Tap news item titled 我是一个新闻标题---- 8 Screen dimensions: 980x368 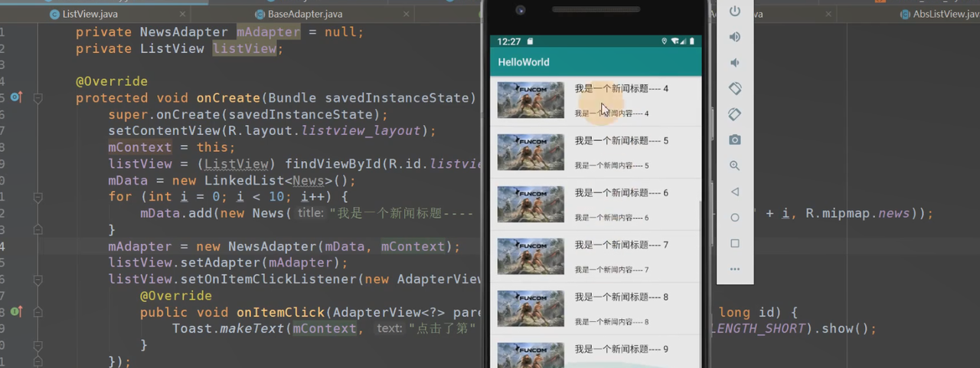click(x=596, y=308)
